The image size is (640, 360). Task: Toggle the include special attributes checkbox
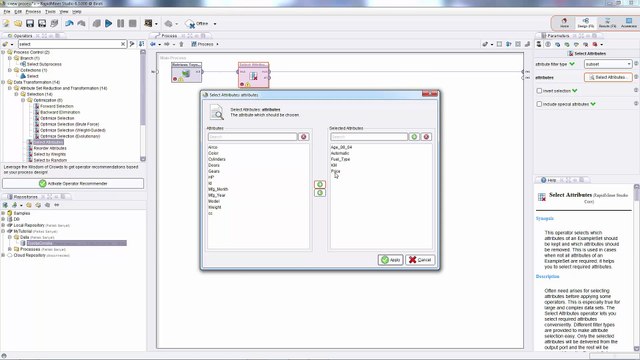539,104
